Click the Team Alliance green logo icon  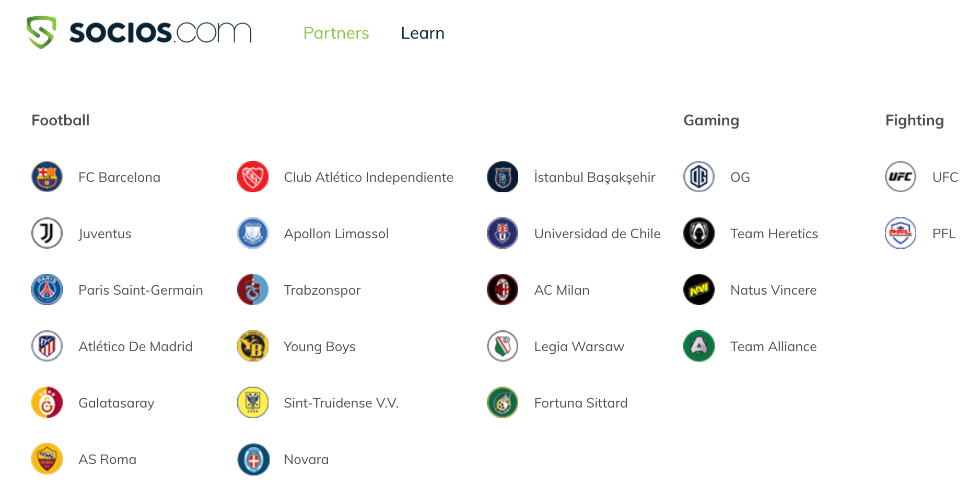pos(699,346)
